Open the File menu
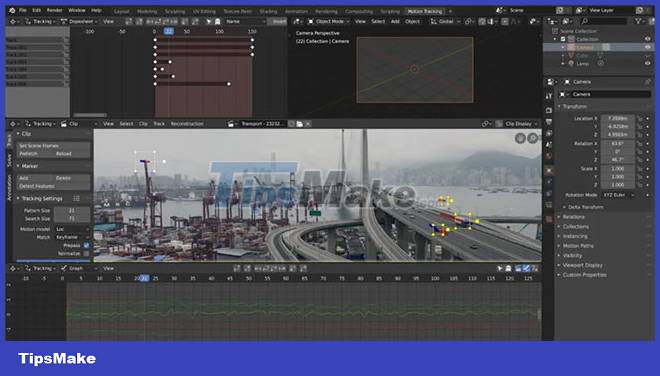The image size is (660, 376). tap(23, 11)
